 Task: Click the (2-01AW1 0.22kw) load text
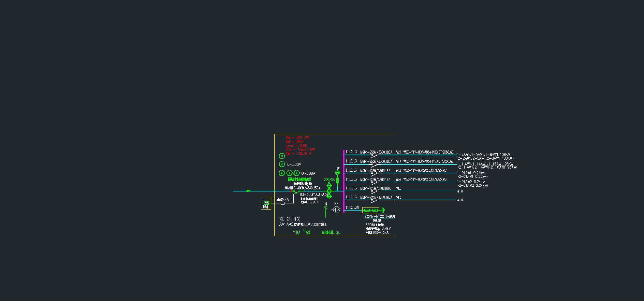[473, 177]
